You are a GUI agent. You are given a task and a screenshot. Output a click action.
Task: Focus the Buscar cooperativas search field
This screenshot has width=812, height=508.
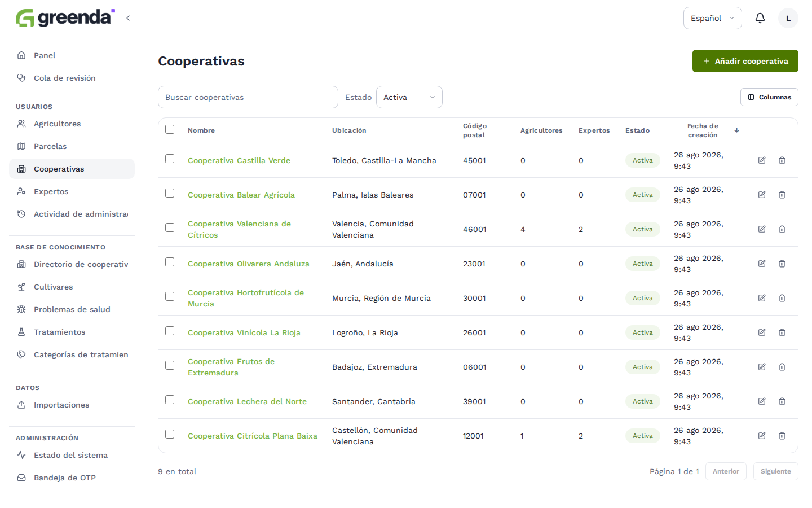[248, 97]
